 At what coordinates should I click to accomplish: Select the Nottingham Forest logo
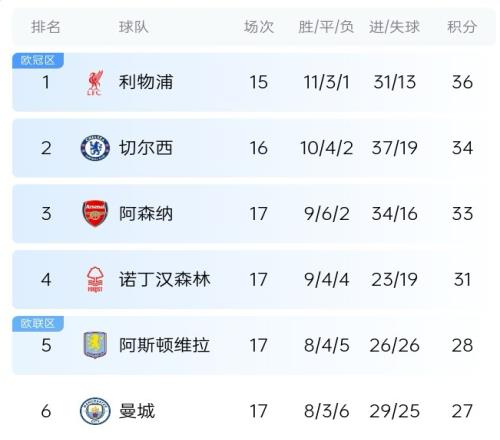click(95, 279)
